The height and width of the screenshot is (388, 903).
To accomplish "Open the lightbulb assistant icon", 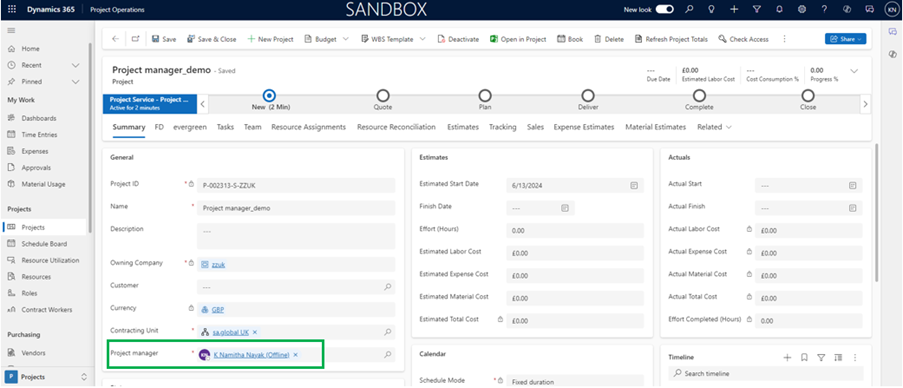I will point(711,9).
